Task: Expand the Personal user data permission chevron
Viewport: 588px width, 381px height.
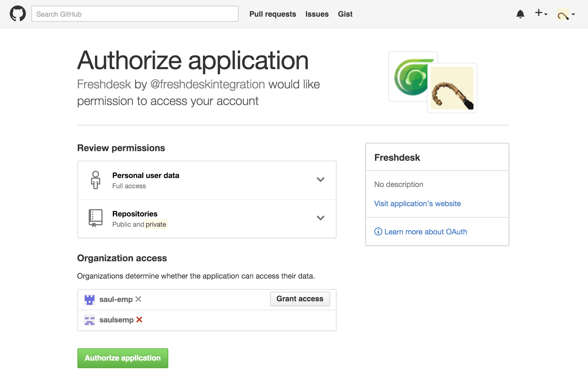Action: pyautogui.click(x=320, y=180)
